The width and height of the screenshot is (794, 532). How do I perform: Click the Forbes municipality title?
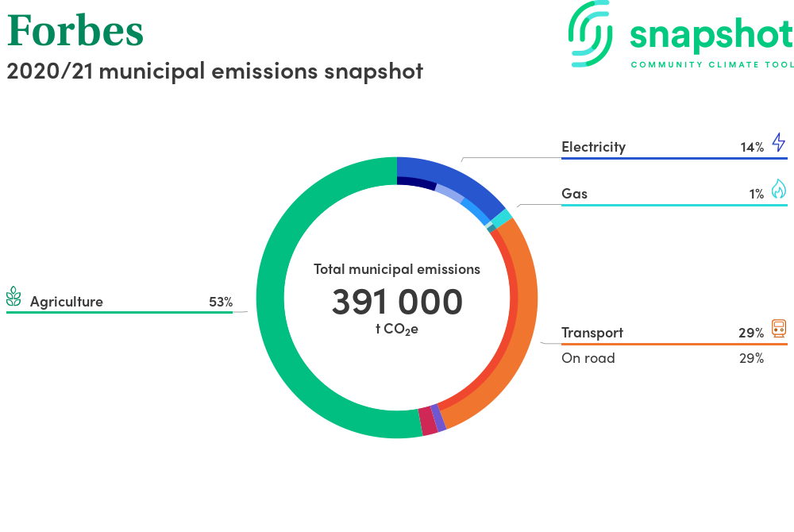click(x=75, y=30)
